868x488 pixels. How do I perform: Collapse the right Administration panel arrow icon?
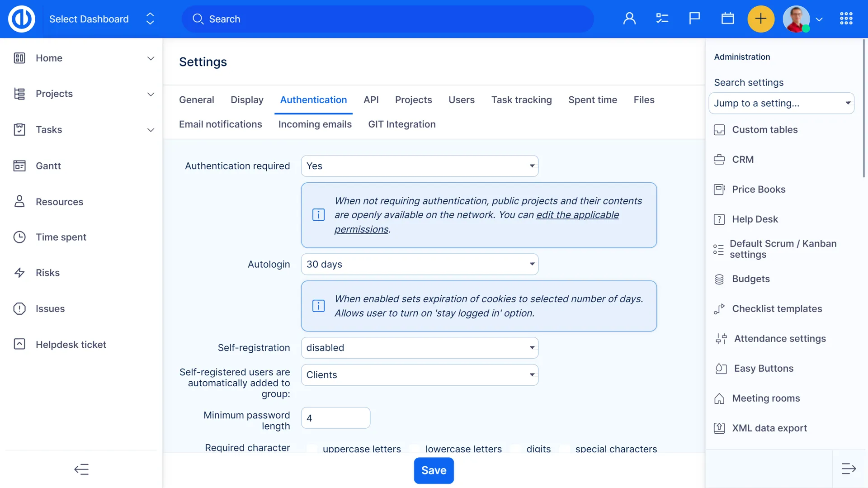pyautogui.click(x=849, y=469)
